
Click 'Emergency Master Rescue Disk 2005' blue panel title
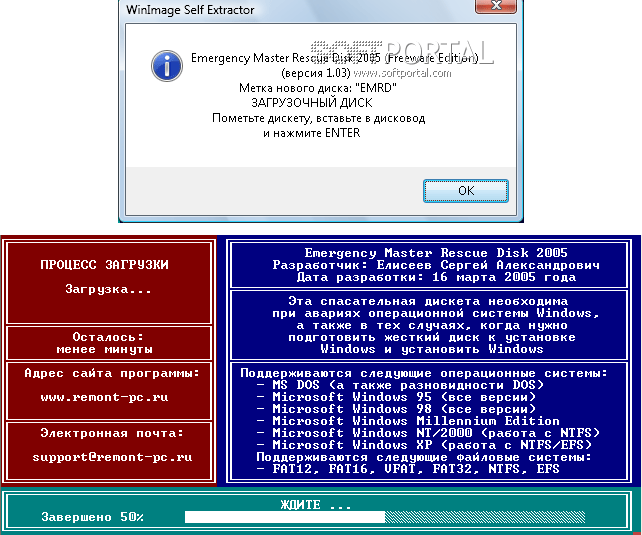436,253
